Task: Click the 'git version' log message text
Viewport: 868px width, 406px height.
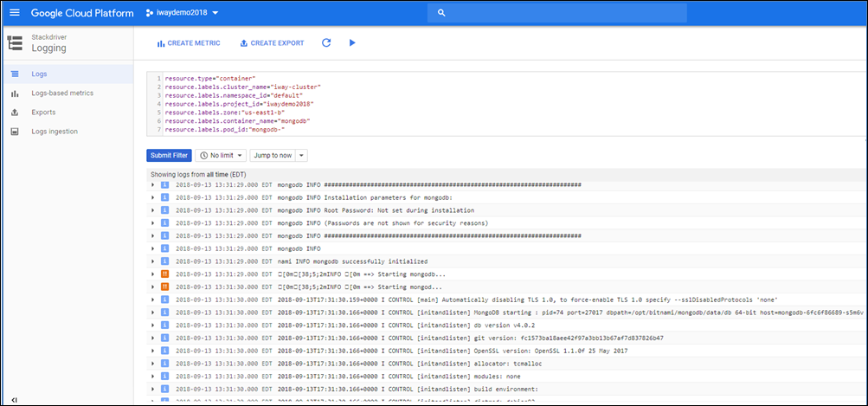Action: [471, 338]
